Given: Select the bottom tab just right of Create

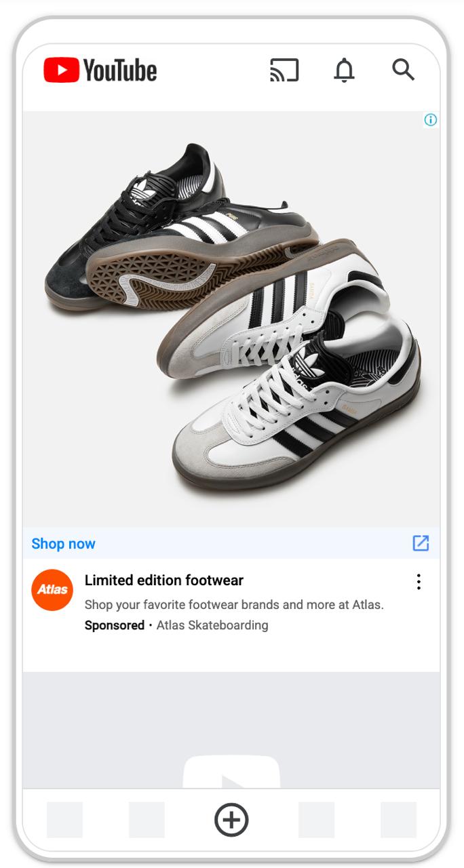Looking at the screenshot, I should [x=316, y=820].
